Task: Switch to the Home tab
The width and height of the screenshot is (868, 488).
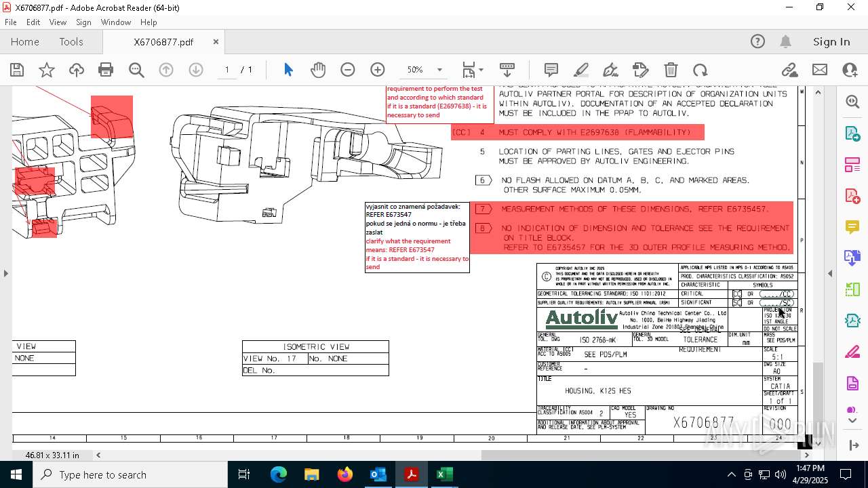Action: (25, 42)
